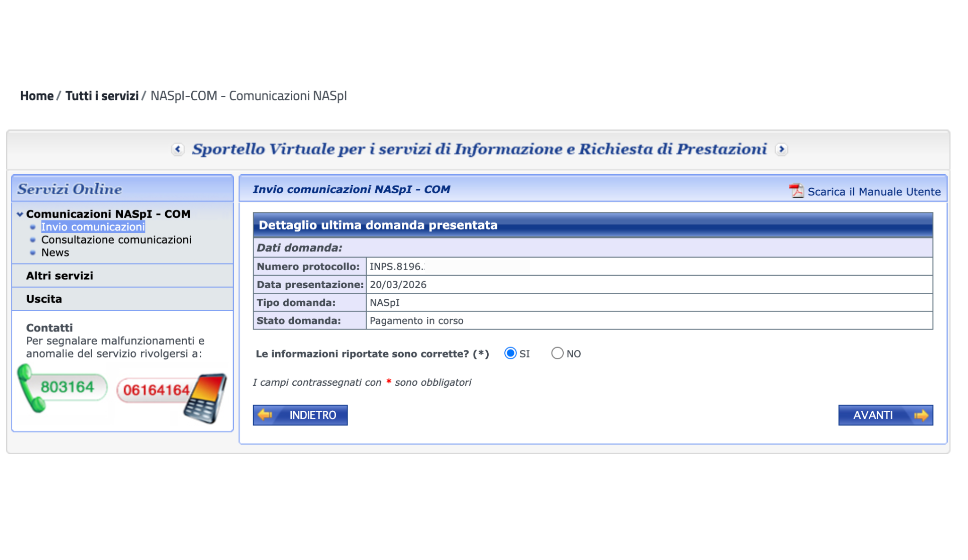Click the left arrow icon beside Sportello Virtuale

[x=178, y=149]
